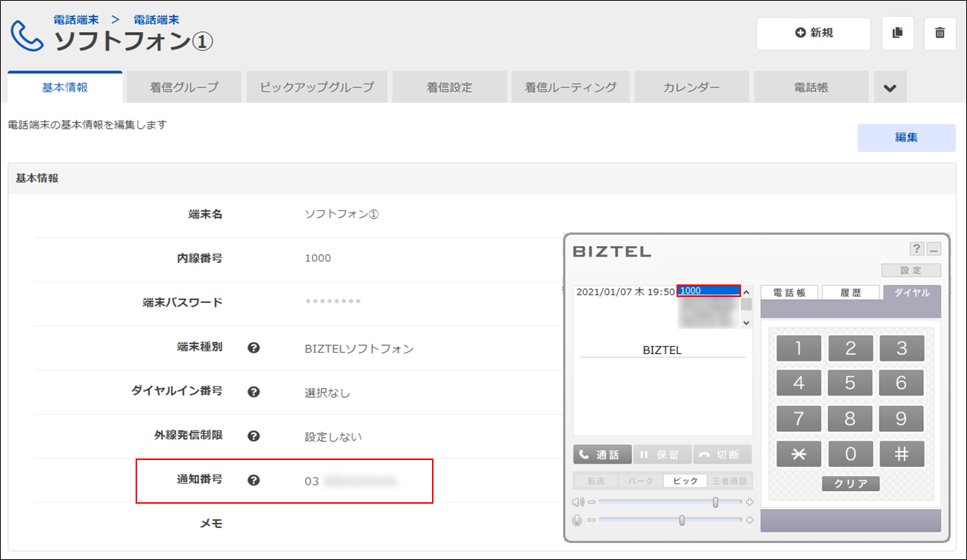This screenshot has width=967, height=560.
Task: Minimize the BIZTEL softphone window
Action: (x=934, y=249)
